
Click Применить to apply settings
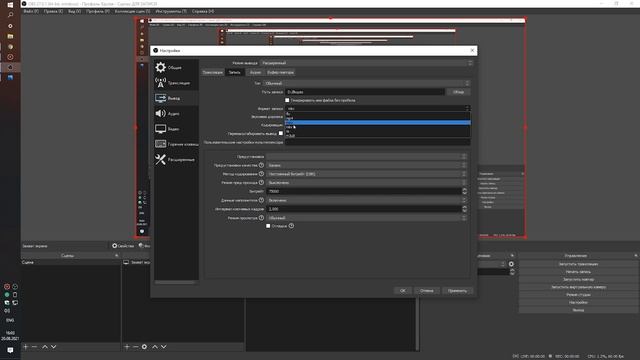point(457,291)
